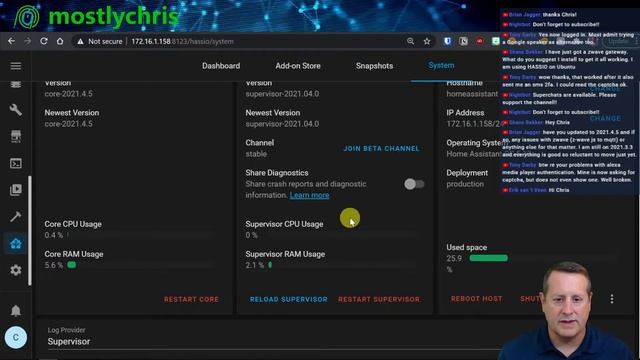Image resolution: width=640 pixels, height=360 pixels.
Task: Select the System tab
Action: (441, 65)
